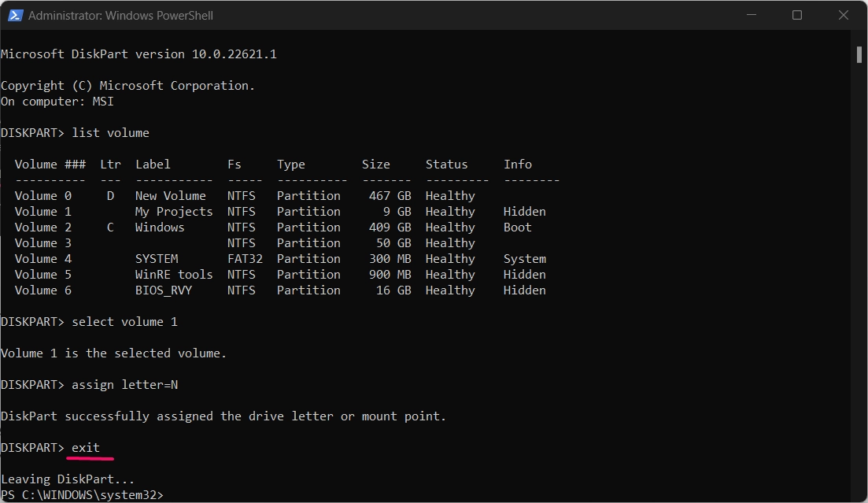Viewport: 868px width, 503px height.
Task: Click the 'select volume 1' command
Action: tap(124, 322)
